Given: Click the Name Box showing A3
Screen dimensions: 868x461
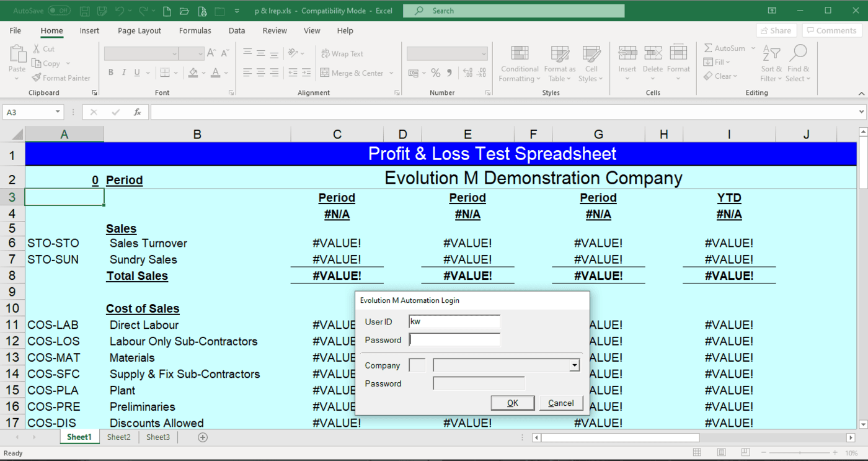Looking at the screenshot, I should click(33, 112).
